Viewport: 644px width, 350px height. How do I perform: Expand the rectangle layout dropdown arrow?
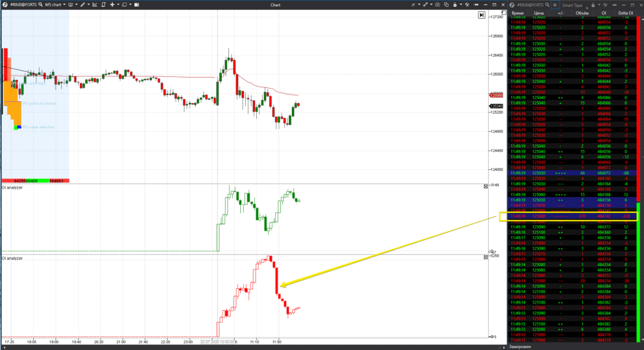pos(130,4)
